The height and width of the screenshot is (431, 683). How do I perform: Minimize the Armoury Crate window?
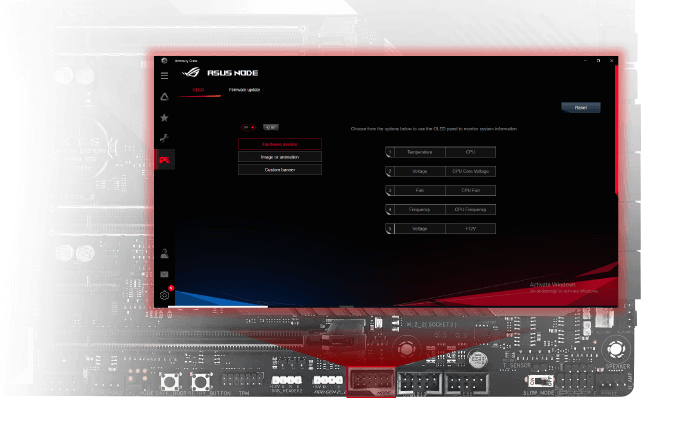[585, 61]
